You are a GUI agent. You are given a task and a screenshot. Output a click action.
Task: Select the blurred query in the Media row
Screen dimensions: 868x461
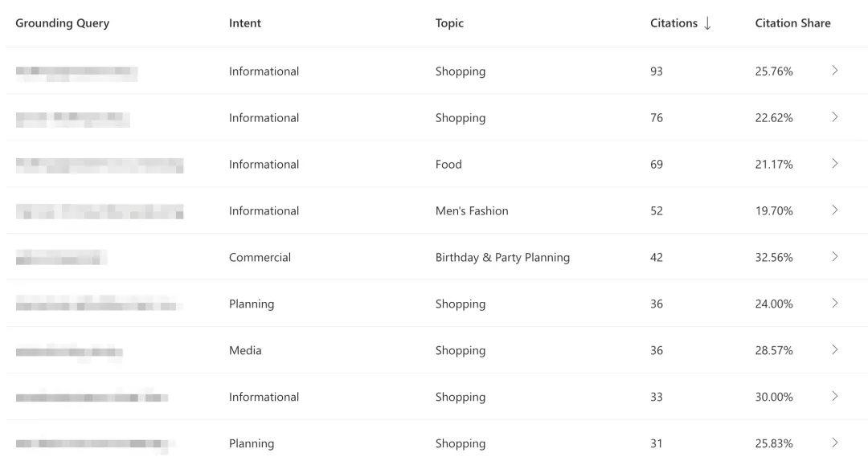69,353
